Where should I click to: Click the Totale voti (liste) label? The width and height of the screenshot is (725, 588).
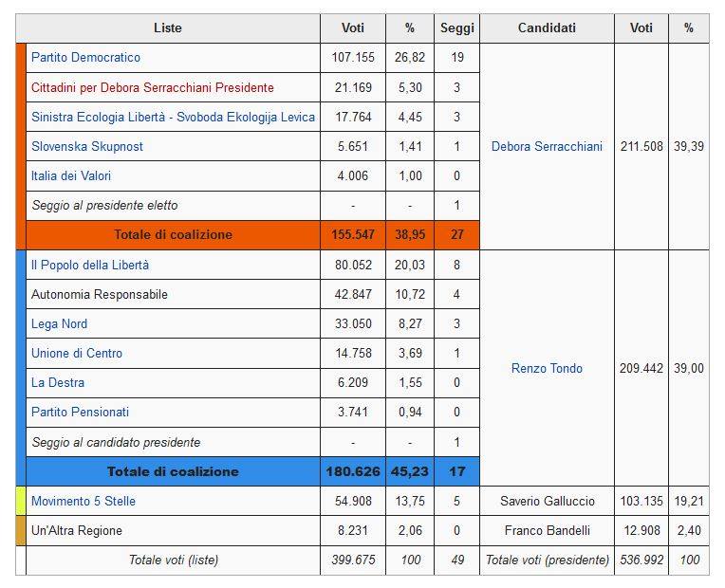coord(174,560)
